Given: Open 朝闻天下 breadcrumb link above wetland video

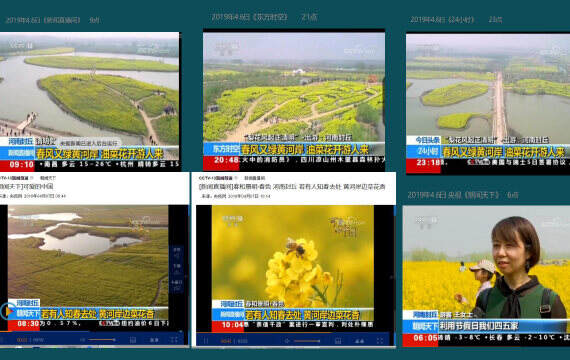Looking at the screenshot, I should [48, 178].
